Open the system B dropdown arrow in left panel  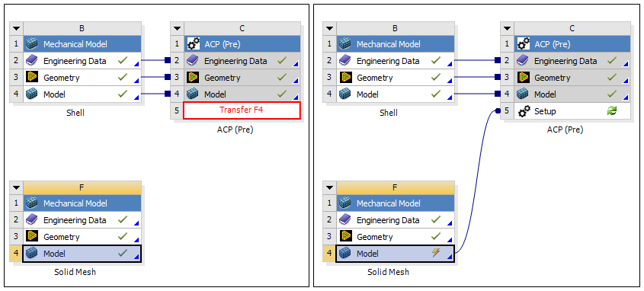16,29
